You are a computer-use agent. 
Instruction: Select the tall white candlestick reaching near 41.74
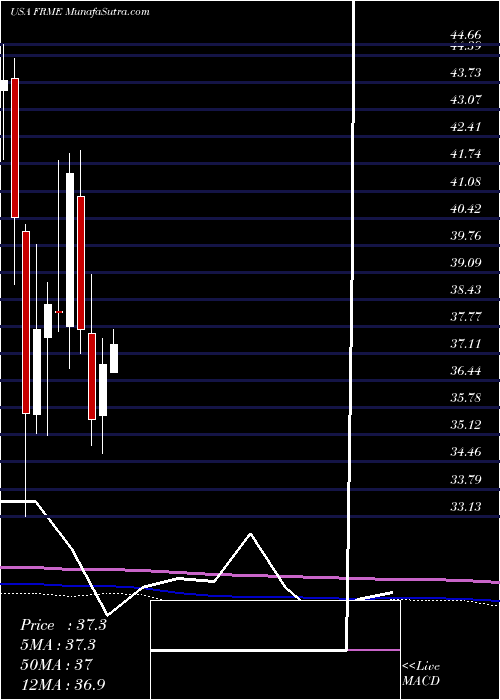pyautogui.click(x=70, y=250)
